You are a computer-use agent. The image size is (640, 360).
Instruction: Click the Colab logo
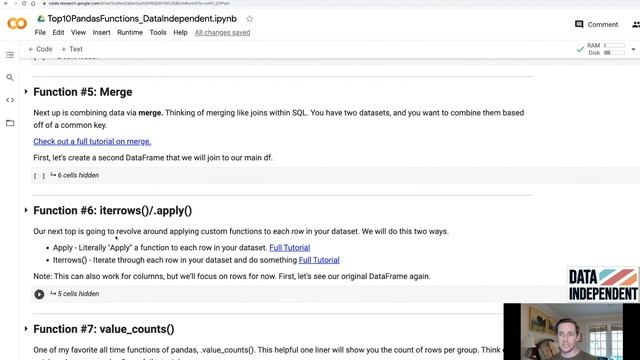tap(17, 24)
